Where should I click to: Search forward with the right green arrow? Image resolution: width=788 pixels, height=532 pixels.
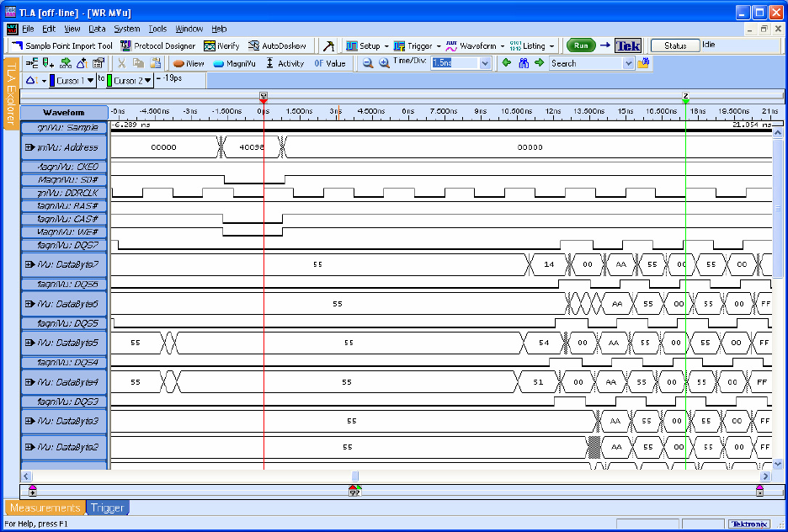(x=540, y=63)
